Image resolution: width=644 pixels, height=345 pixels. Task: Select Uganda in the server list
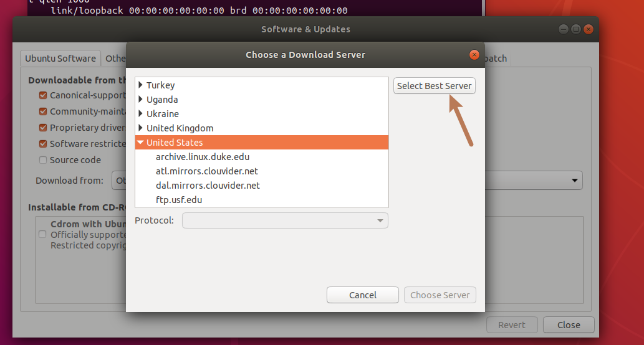pyautogui.click(x=262, y=99)
